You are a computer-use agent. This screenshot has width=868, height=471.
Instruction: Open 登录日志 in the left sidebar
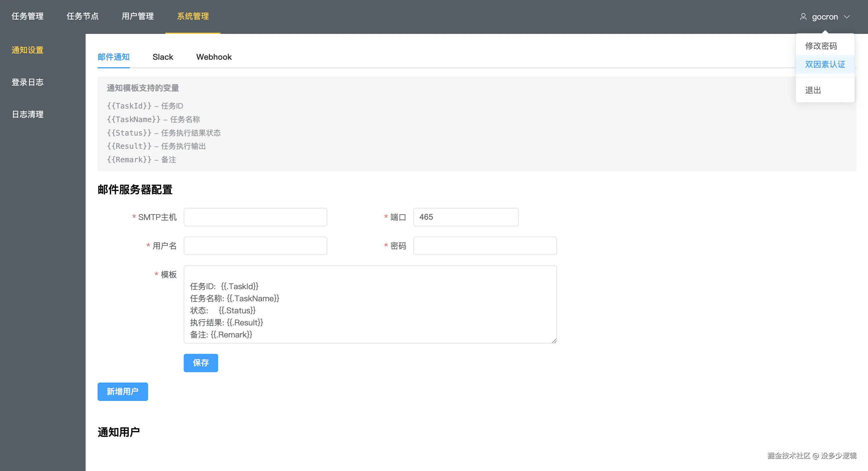pos(28,82)
